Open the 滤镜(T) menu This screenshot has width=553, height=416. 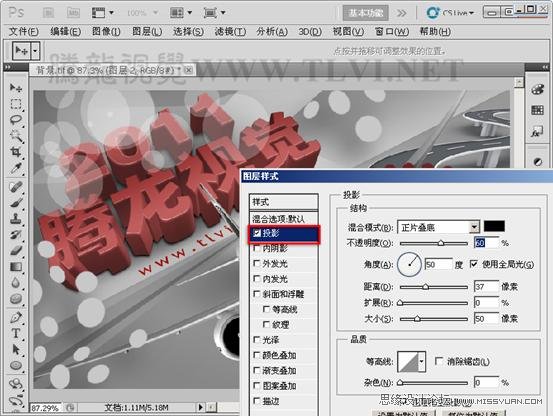(230, 32)
